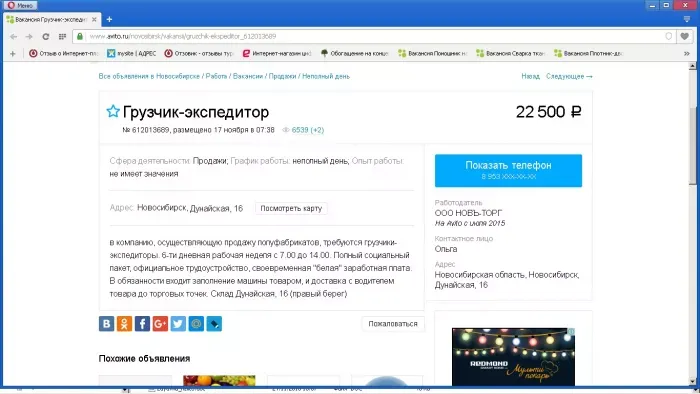Open the fruit thumbnail under Похожие объявления
Screen dimensions: 700x394
tap(219, 380)
